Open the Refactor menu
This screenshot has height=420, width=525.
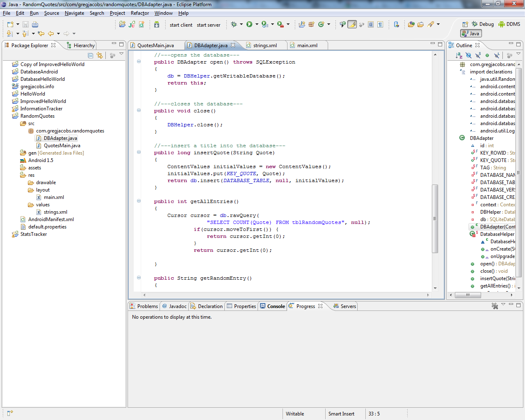(139, 13)
